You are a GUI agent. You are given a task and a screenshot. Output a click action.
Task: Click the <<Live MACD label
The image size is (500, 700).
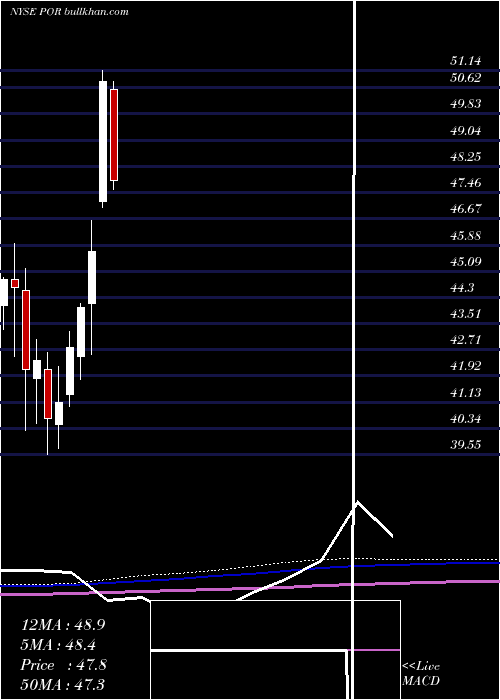click(421, 674)
